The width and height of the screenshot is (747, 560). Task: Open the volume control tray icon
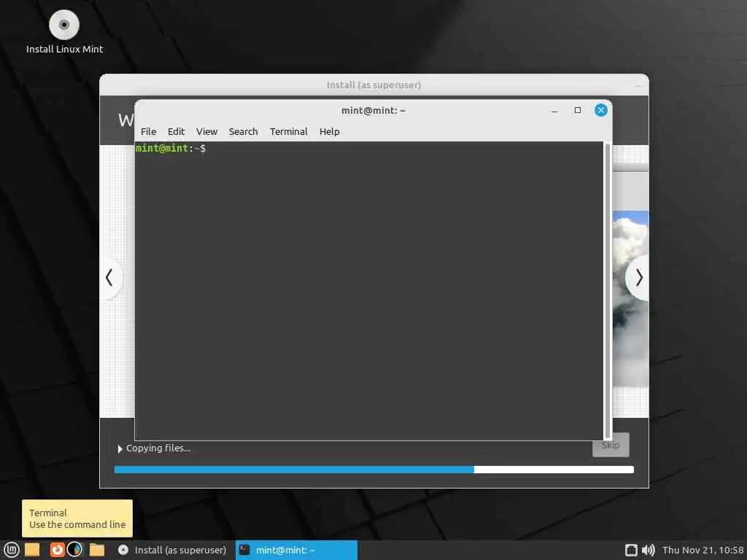(x=648, y=550)
